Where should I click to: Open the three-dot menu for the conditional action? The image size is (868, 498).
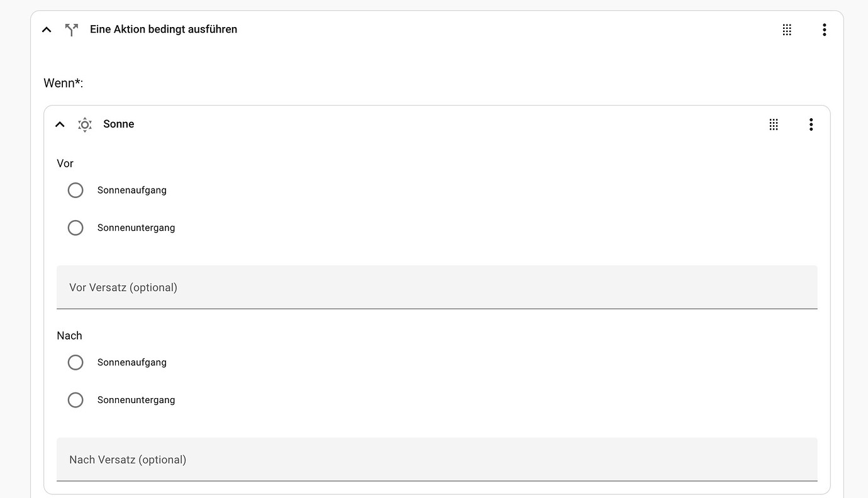824,30
